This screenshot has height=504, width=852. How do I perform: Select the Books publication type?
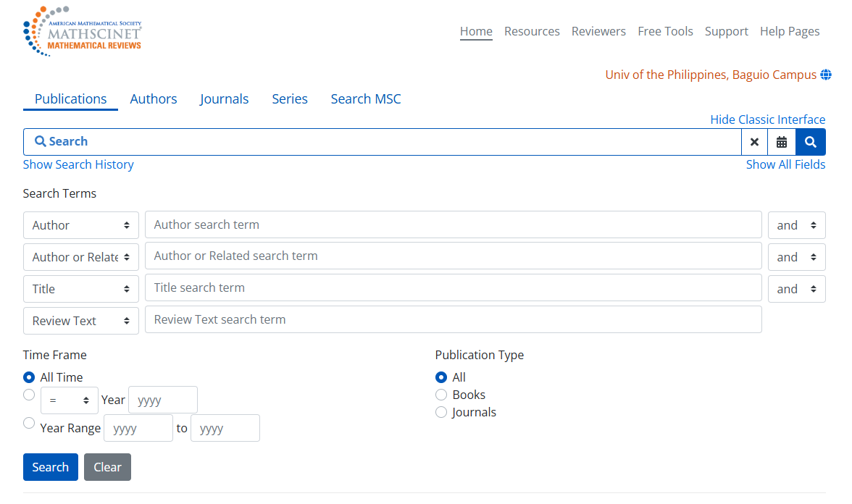441,395
